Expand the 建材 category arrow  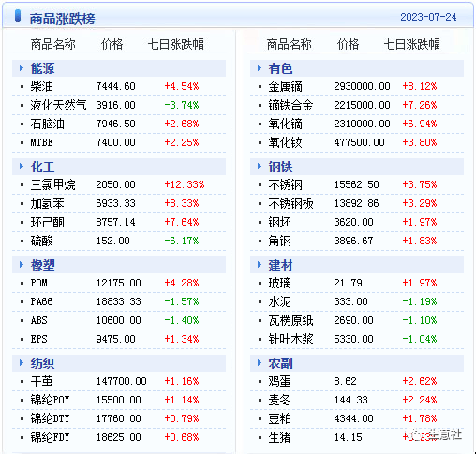point(260,265)
